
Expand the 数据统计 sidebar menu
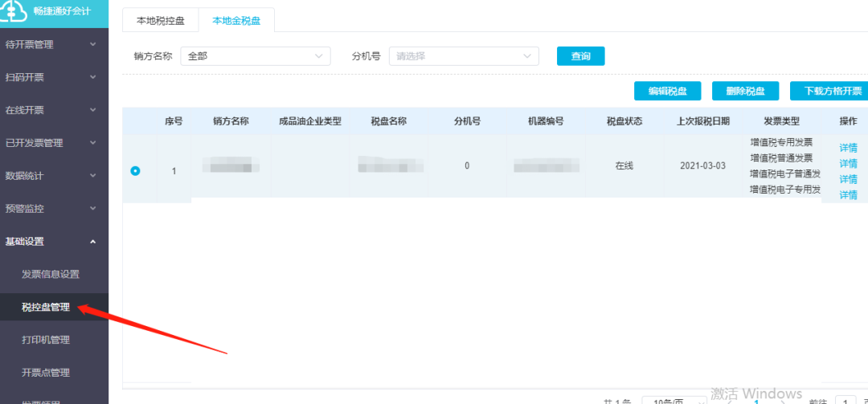[x=53, y=176]
